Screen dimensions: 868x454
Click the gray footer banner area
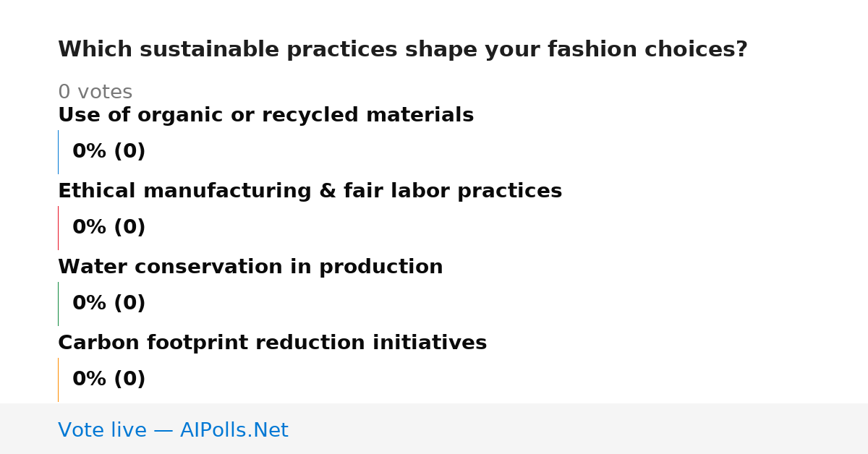click(434, 429)
